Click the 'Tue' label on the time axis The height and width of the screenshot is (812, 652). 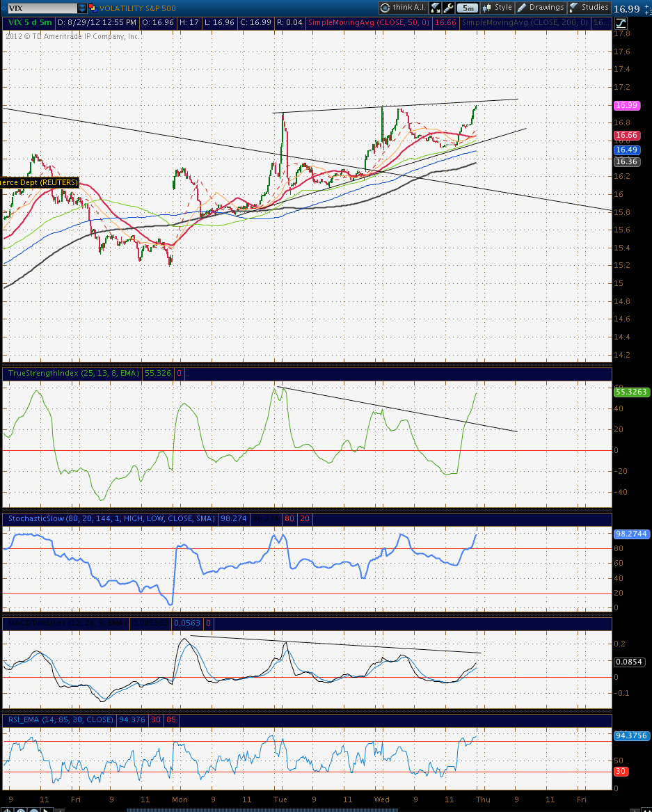pos(280,799)
